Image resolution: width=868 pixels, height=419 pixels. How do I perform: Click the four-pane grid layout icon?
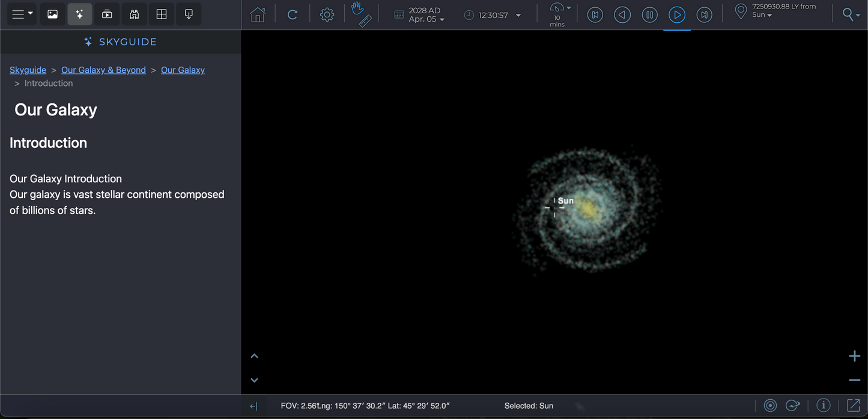click(162, 14)
